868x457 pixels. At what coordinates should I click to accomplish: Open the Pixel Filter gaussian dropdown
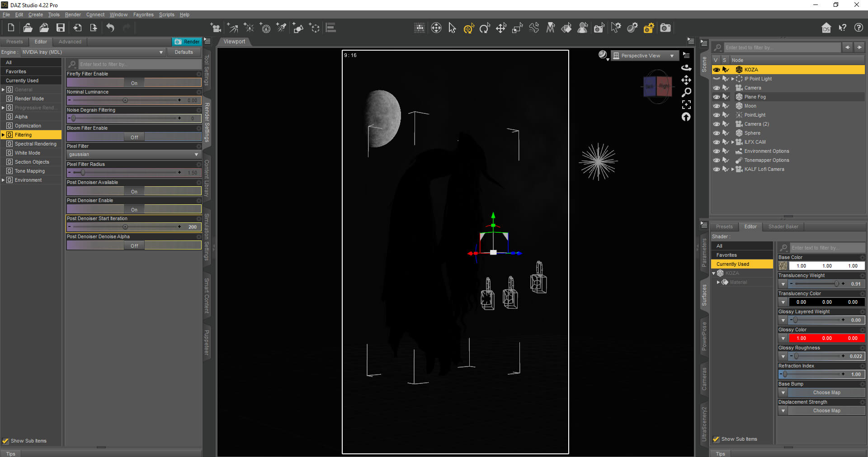point(133,155)
